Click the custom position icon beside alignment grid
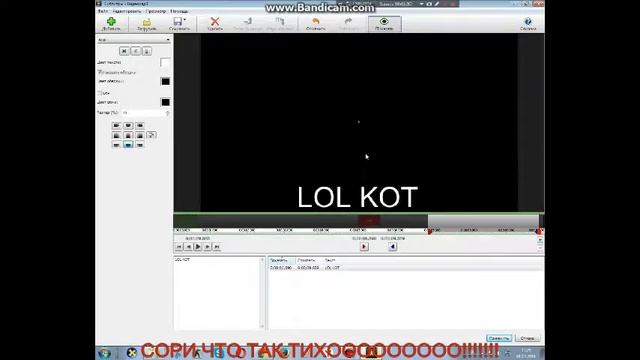Image resolution: width=640 pixels, height=360 pixels. click(151, 135)
